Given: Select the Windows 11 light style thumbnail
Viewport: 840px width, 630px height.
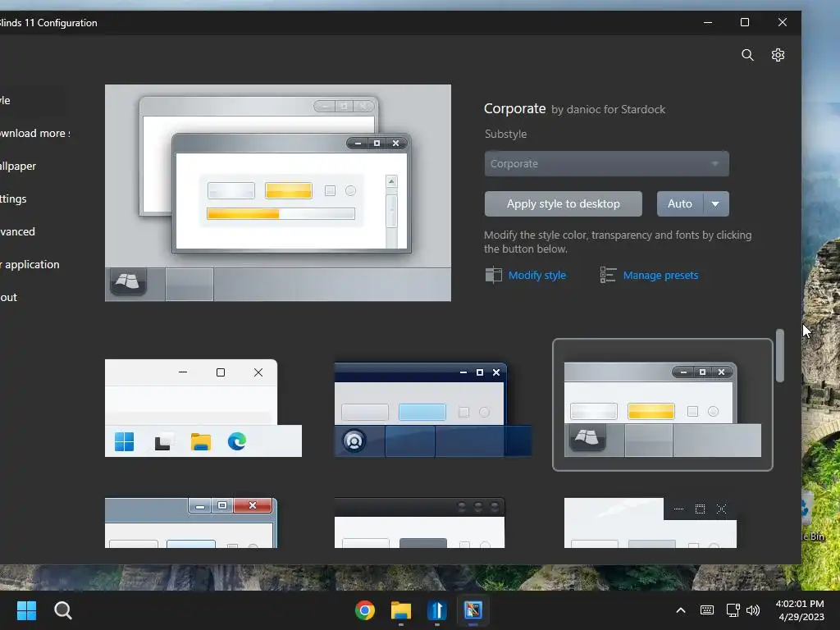Looking at the screenshot, I should (203, 409).
